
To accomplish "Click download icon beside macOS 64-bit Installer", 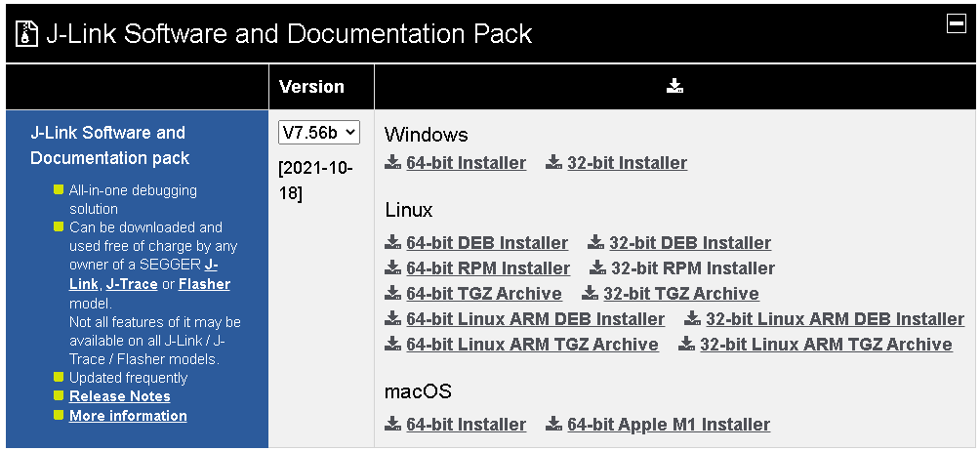I will [x=392, y=424].
